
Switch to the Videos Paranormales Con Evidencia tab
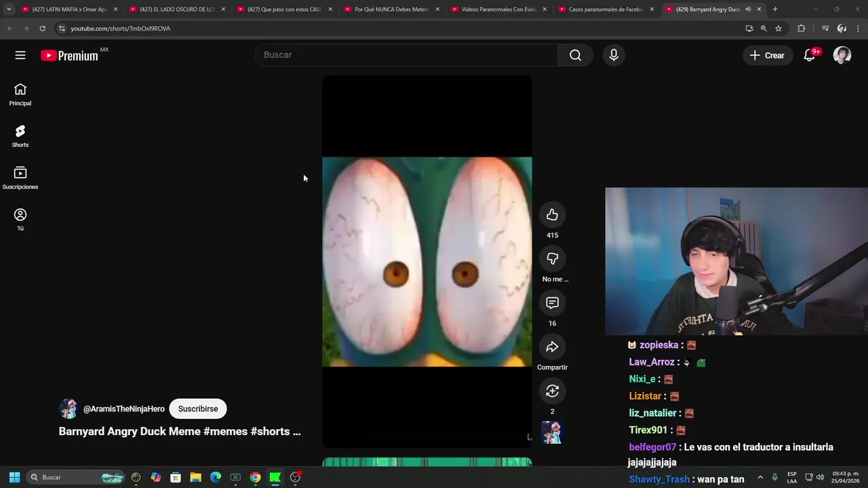click(499, 9)
